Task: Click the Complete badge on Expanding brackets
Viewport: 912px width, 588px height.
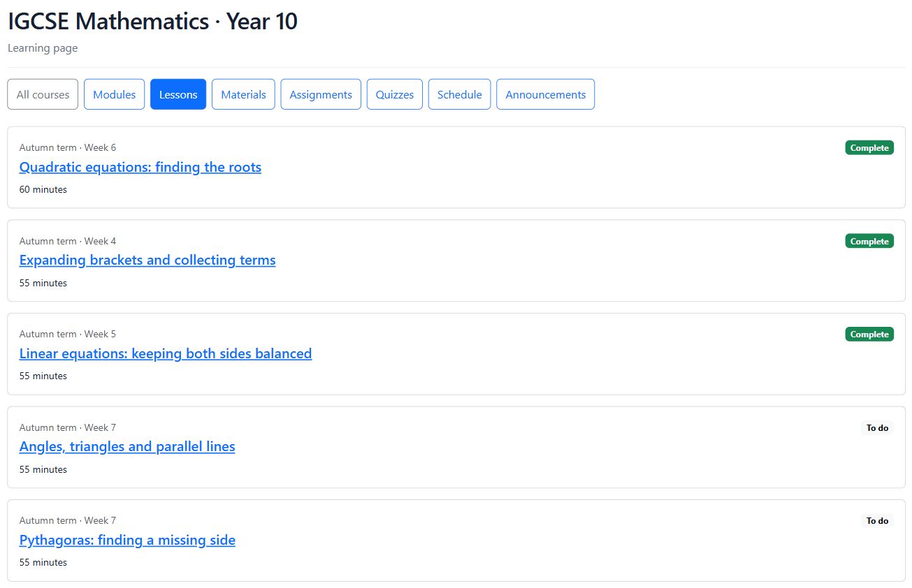Action: point(869,241)
